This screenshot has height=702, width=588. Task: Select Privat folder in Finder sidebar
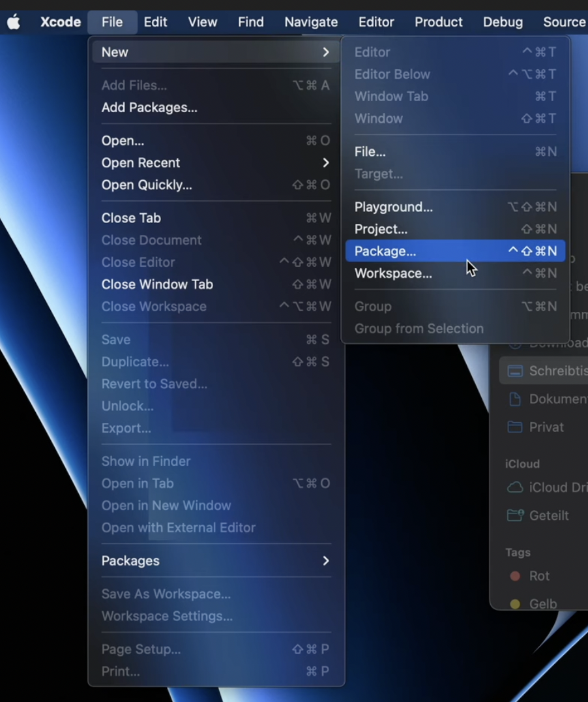(544, 427)
